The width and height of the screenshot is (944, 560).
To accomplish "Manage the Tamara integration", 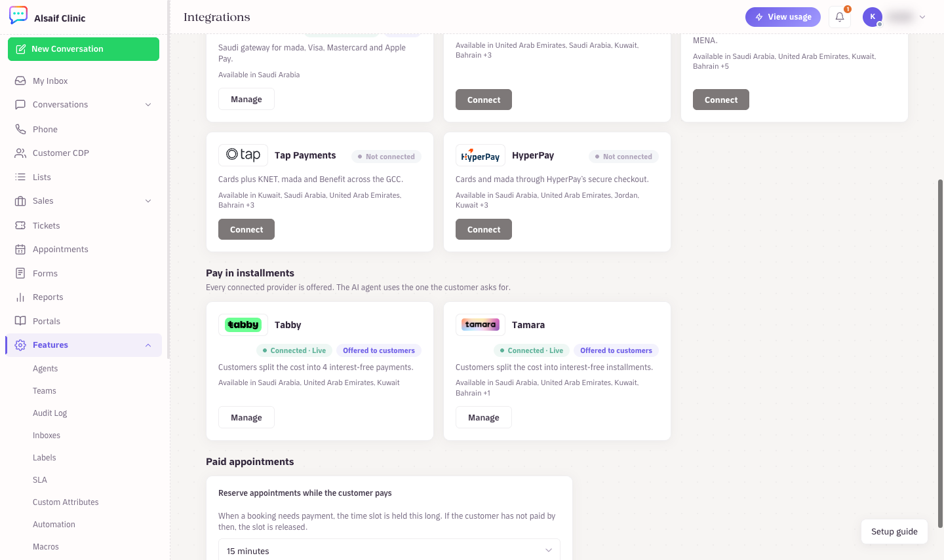I will pos(484,417).
